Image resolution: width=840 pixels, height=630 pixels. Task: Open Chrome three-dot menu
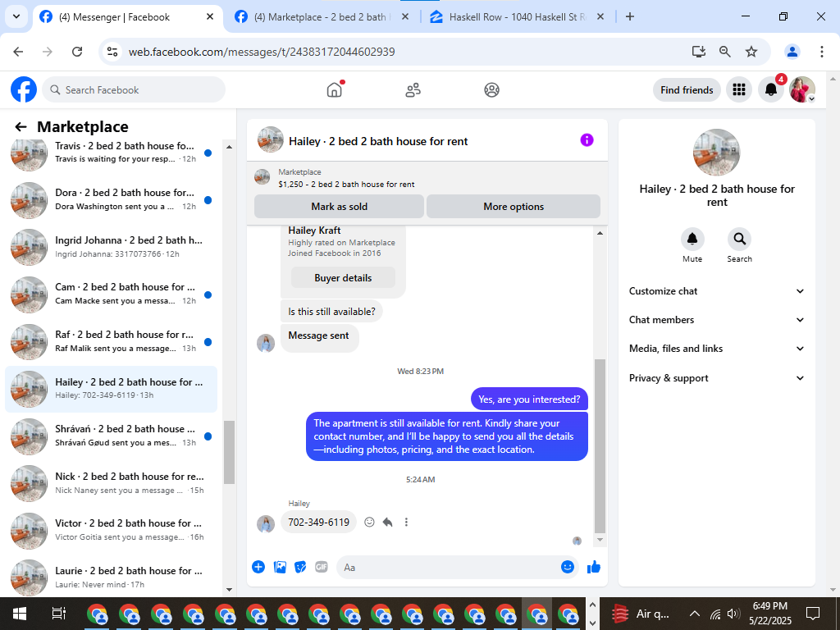[x=821, y=52]
